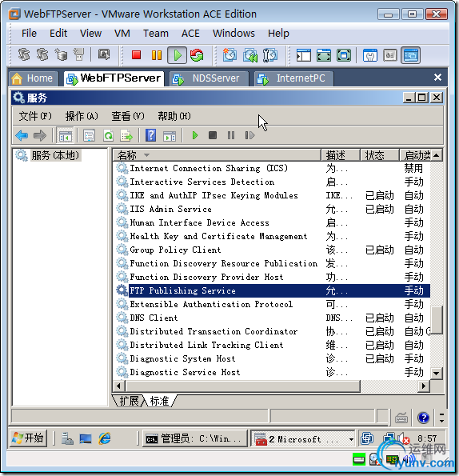The width and height of the screenshot is (459, 476).
Task: Click the revert to snapshot icon
Action: click(250, 55)
